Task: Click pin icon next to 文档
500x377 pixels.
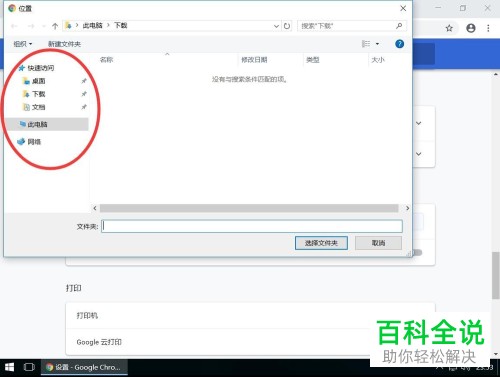Action: point(84,107)
